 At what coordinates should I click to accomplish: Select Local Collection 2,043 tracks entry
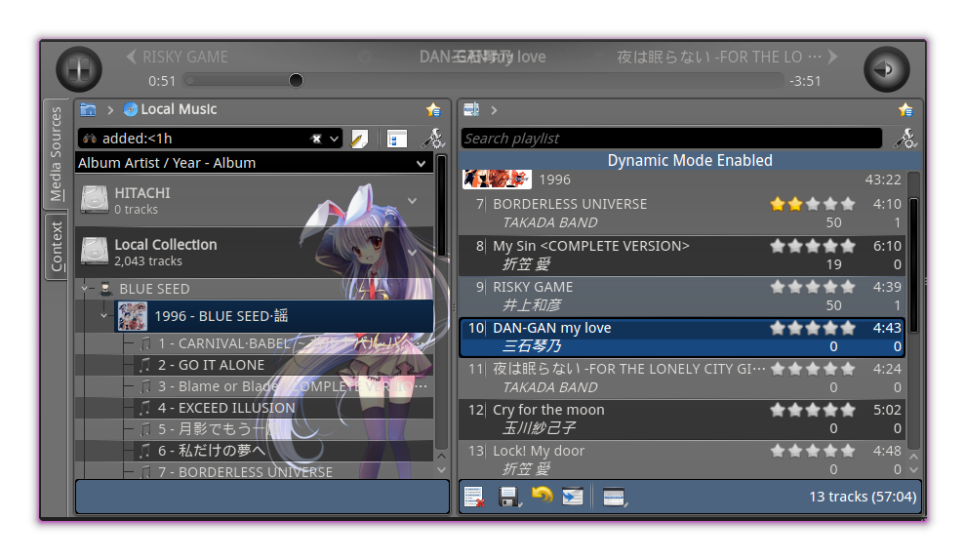[x=254, y=252]
